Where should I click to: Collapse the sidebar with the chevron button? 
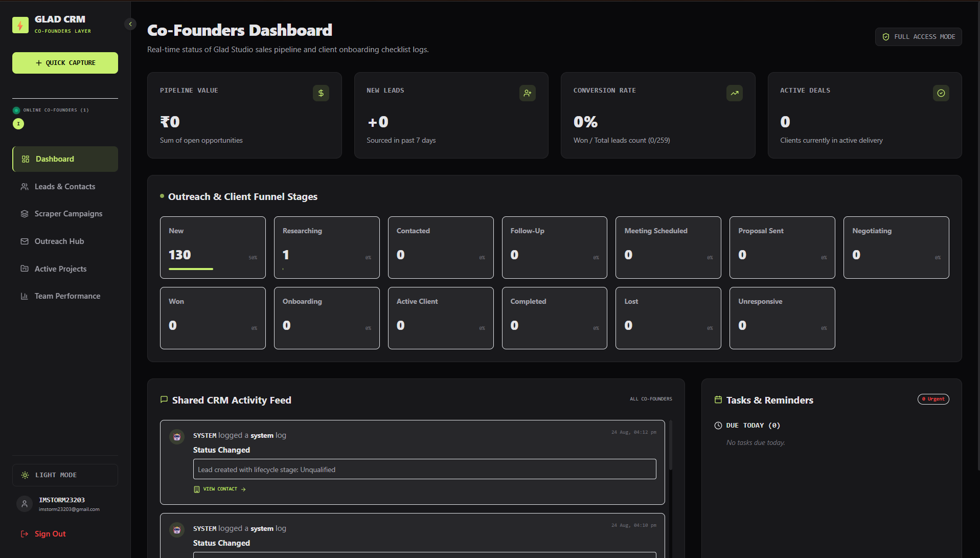[x=130, y=24]
